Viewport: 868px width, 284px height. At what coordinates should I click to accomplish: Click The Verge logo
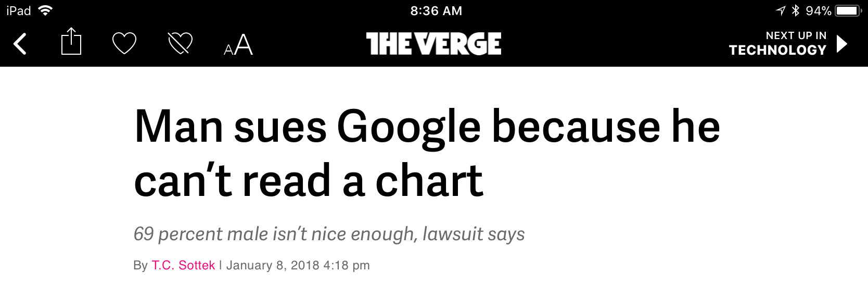pos(433,44)
